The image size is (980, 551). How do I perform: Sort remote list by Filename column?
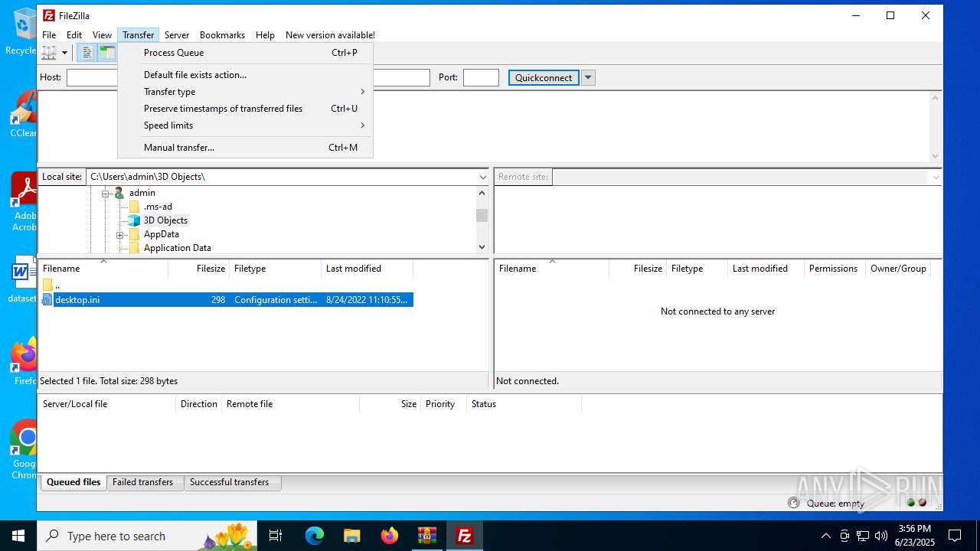[551, 269]
